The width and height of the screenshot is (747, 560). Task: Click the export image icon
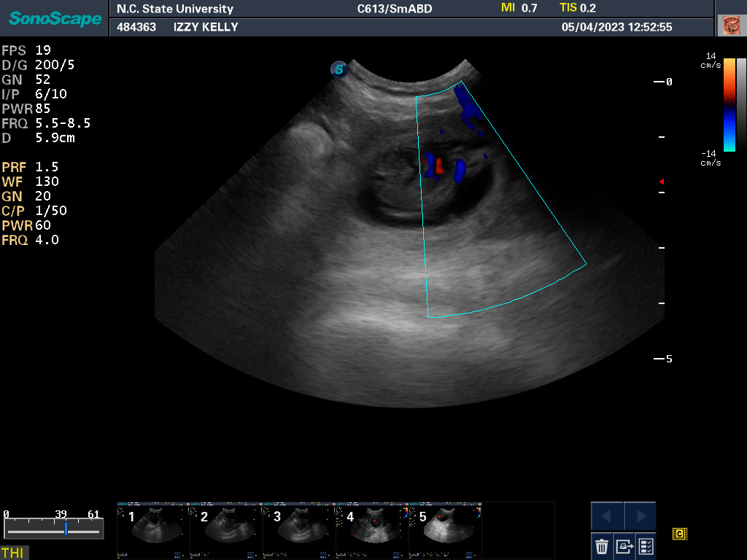(x=624, y=545)
